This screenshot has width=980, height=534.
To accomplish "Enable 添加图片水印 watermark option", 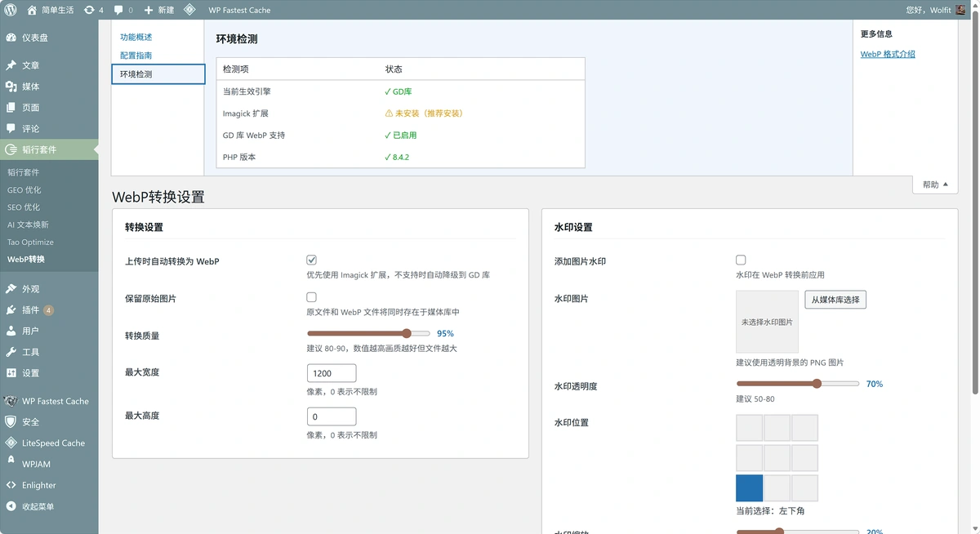I will click(741, 259).
